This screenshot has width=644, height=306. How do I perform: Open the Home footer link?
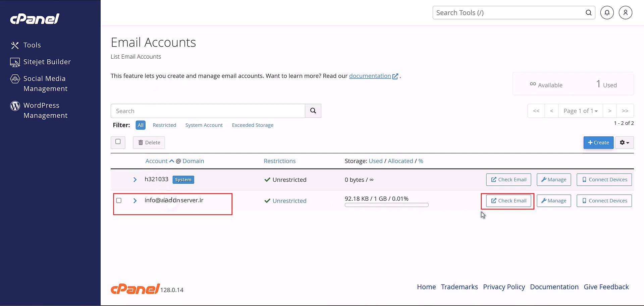[426, 287]
